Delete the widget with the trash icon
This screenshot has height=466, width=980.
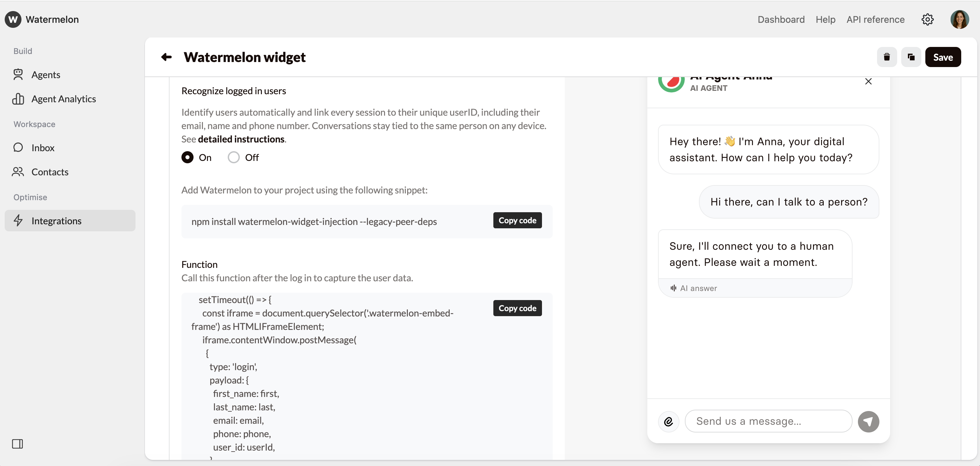click(x=886, y=57)
